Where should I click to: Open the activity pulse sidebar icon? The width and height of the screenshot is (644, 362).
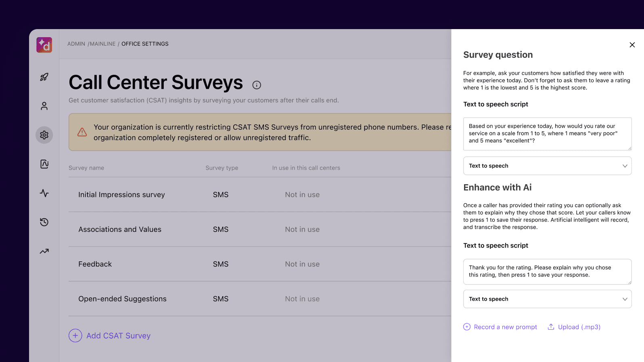click(x=44, y=193)
